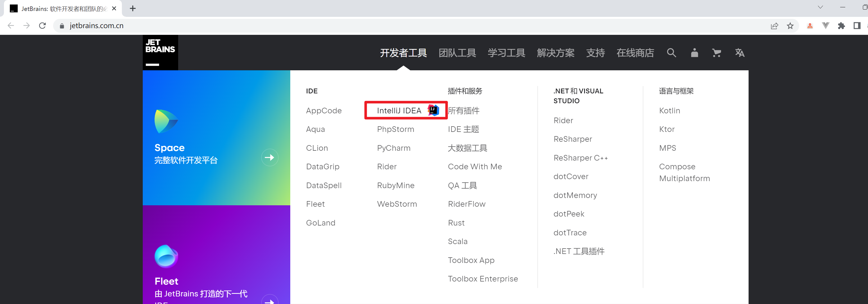
Task: Open the RubyMine link
Action: (396, 185)
